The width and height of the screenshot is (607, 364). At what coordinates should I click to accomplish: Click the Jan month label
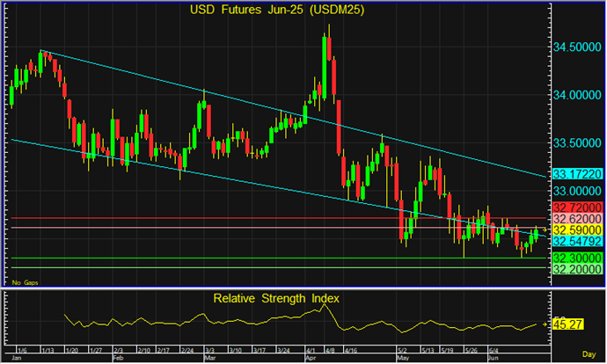17,358
